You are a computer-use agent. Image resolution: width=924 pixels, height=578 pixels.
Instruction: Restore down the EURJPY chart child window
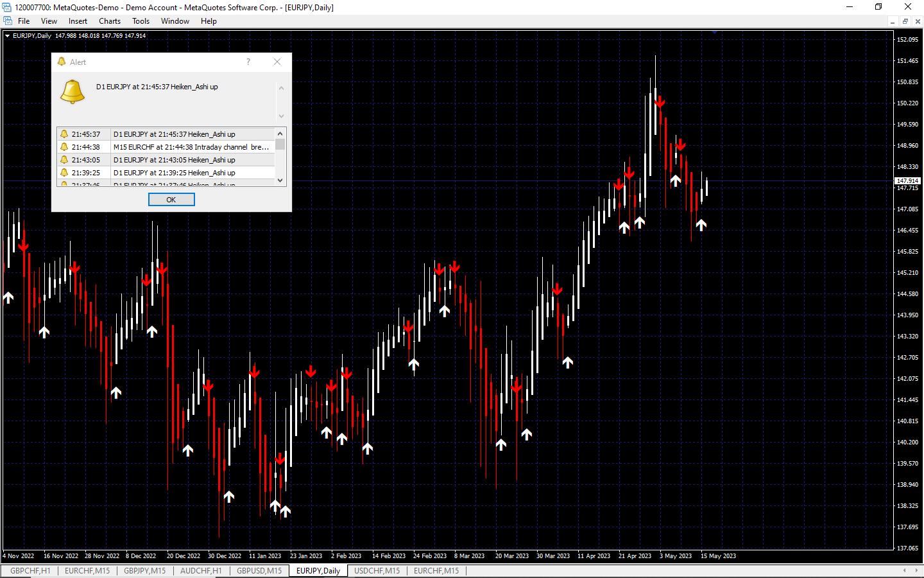click(x=905, y=21)
